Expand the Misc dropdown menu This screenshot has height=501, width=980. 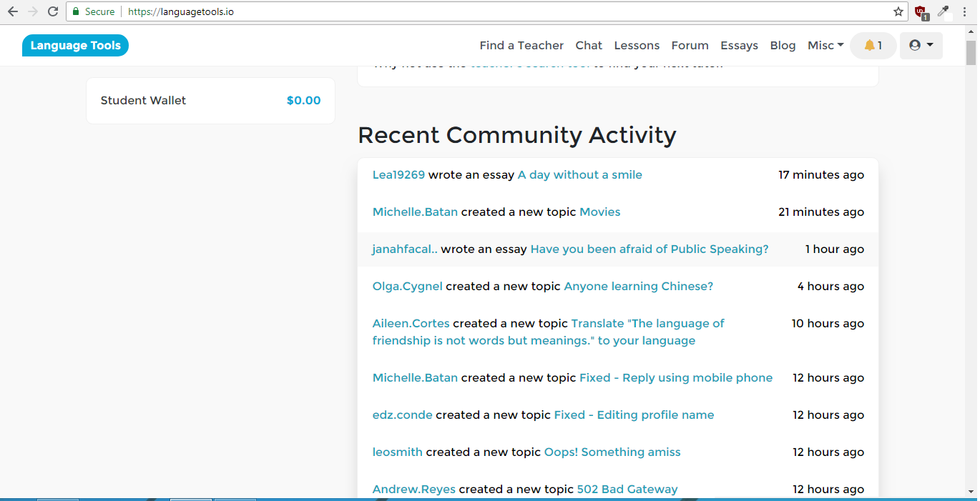click(825, 46)
